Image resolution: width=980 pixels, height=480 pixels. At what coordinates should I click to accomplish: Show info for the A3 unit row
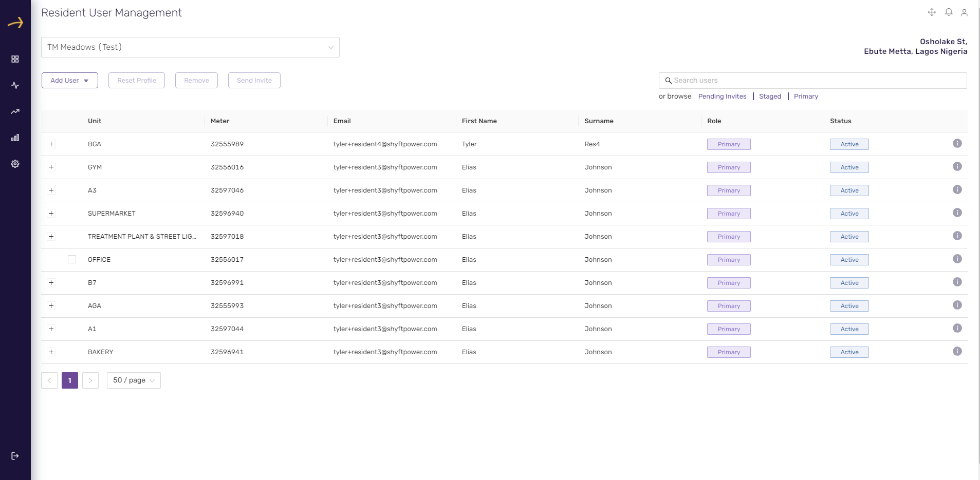point(957,189)
